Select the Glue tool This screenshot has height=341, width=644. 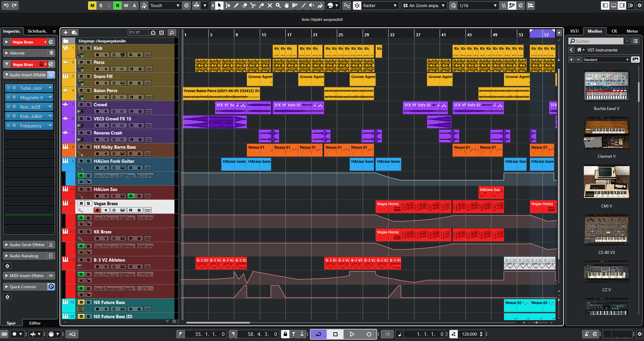coord(261,5)
